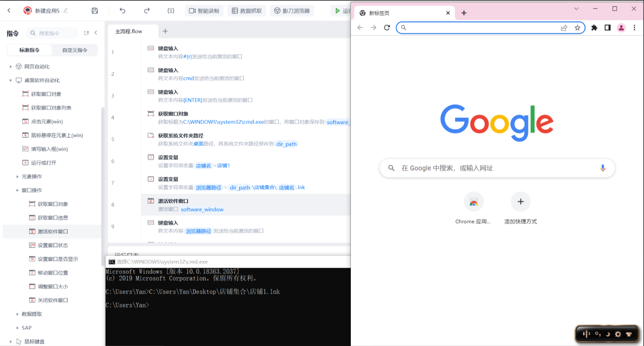
Task: Click the shirt skin icon on the input method bar
Action: 629,334
